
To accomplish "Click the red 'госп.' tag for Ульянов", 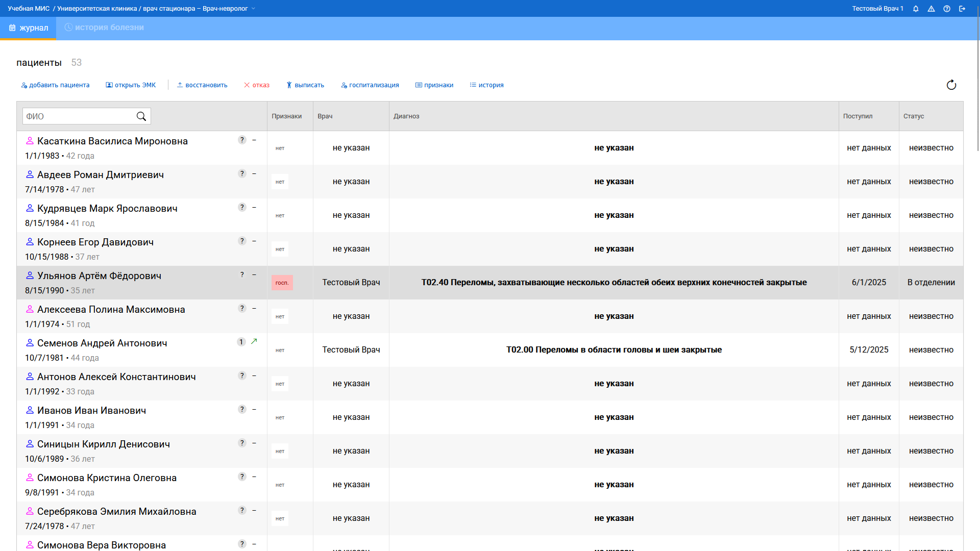I will (282, 283).
